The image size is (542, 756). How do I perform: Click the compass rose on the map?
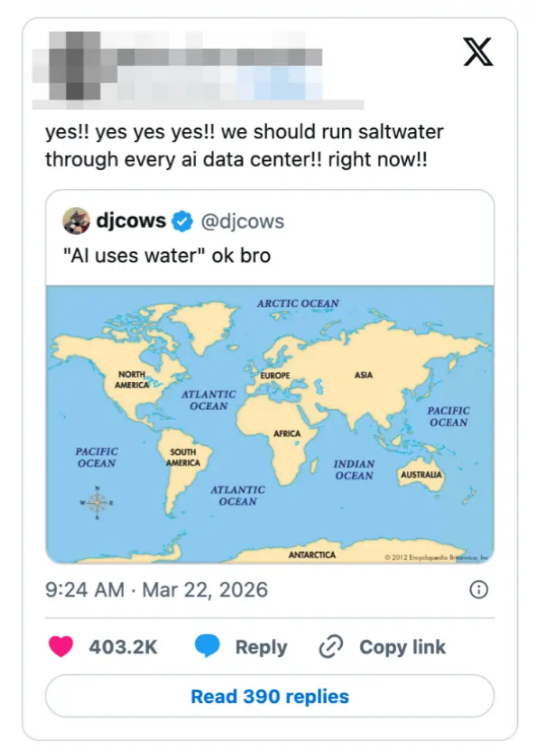[97, 503]
